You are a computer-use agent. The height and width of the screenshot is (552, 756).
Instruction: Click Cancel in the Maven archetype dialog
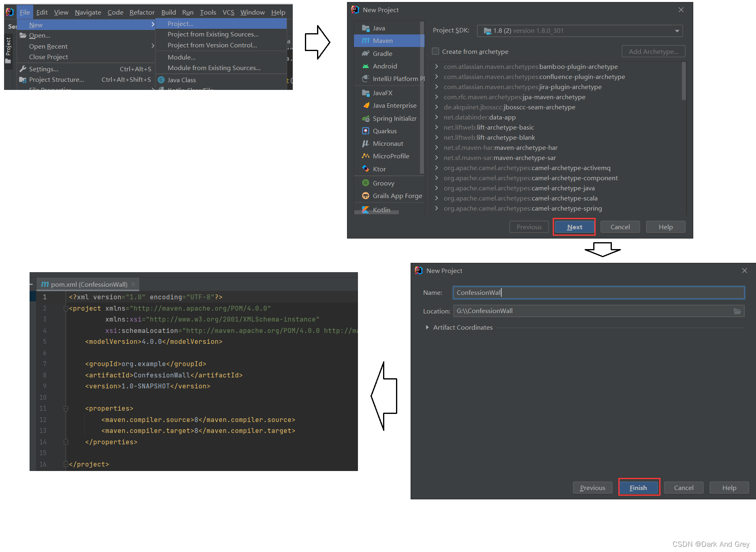[620, 227]
